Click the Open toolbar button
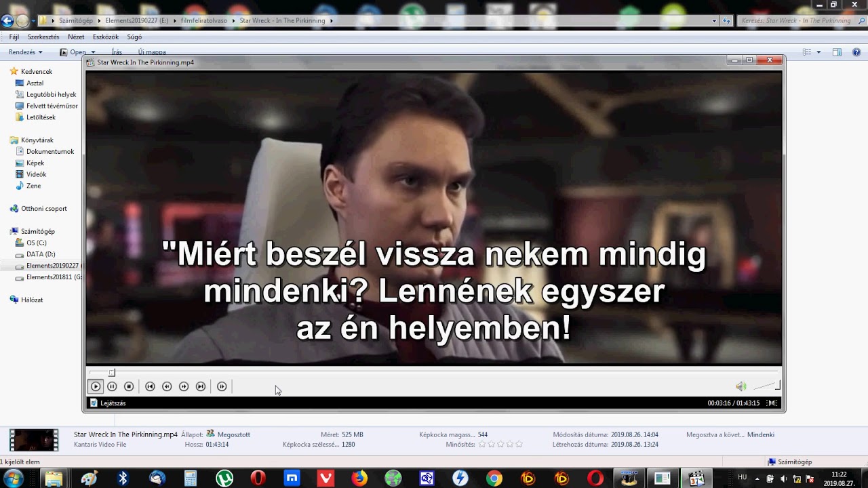The width and height of the screenshot is (868, 488). pyautogui.click(x=73, y=52)
